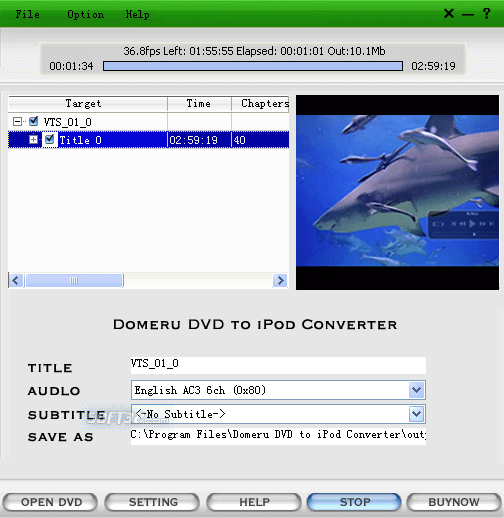Click the total duration 02:59:19 beside progress bar
The width and height of the screenshot is (504, 518).
tap(433, 66)
